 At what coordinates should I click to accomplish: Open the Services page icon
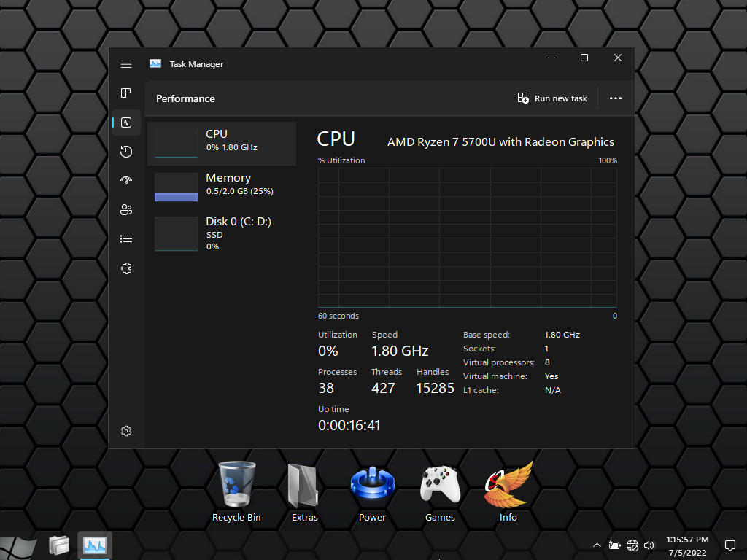point(125,268)
